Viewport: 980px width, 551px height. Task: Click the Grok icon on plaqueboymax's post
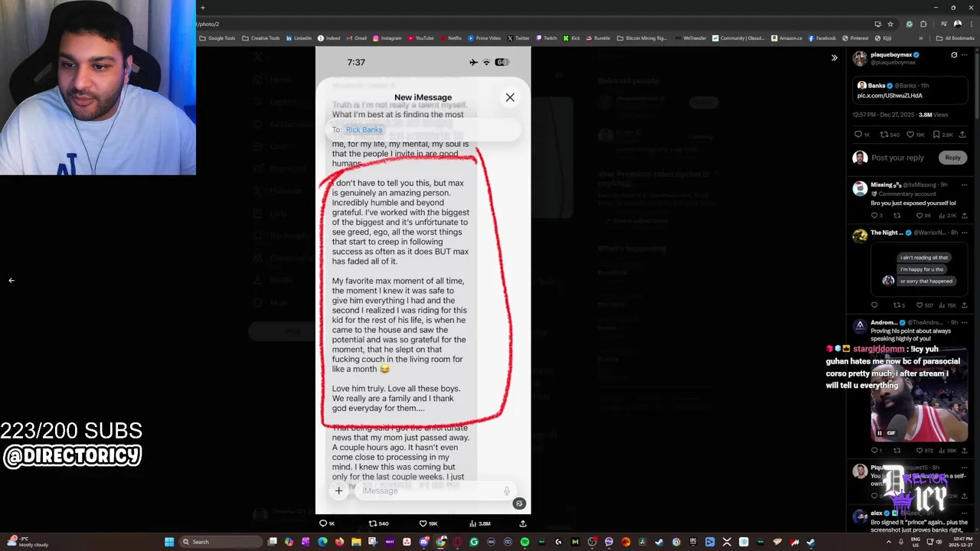(954, 55)
